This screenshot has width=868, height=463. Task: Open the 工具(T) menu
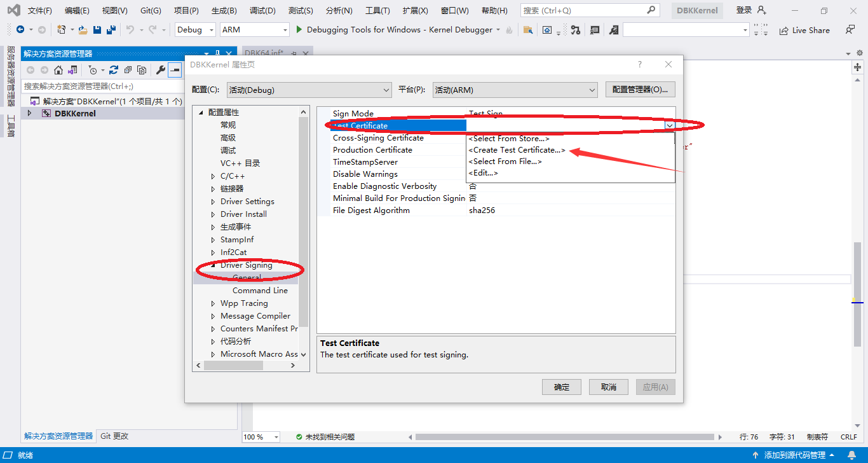[x=377, y=10]
